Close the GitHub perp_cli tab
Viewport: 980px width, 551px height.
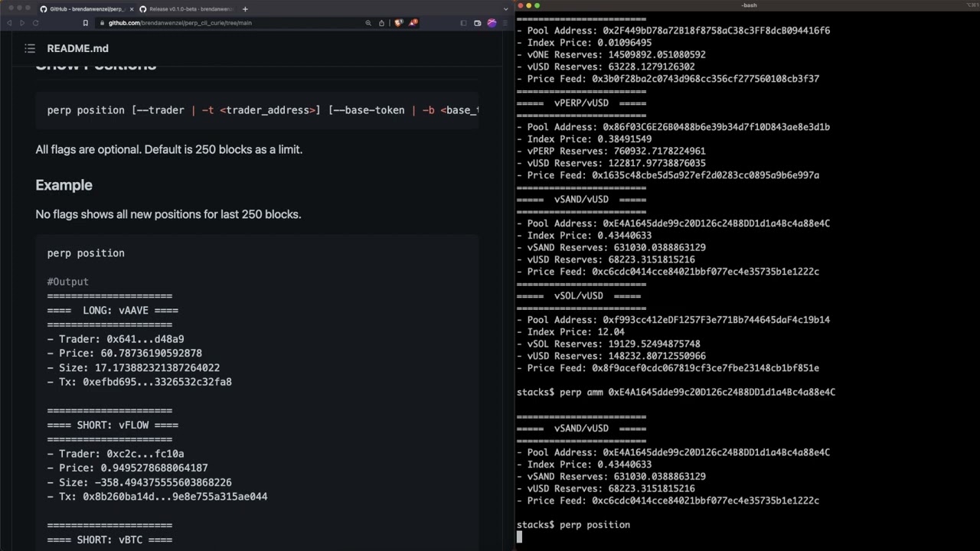tap(132, 9)
